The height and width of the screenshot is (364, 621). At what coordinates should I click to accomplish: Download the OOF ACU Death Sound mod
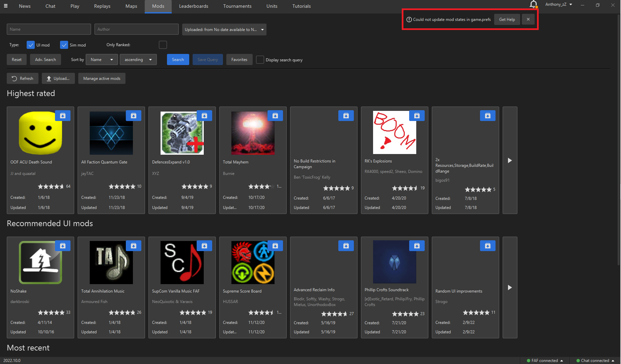pyautogui.click(x=63, y=116)
